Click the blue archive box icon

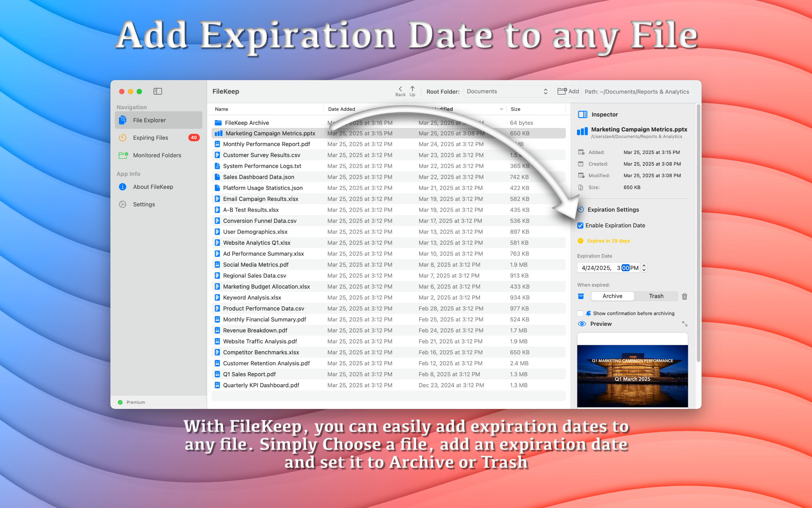tap(581, 296)
